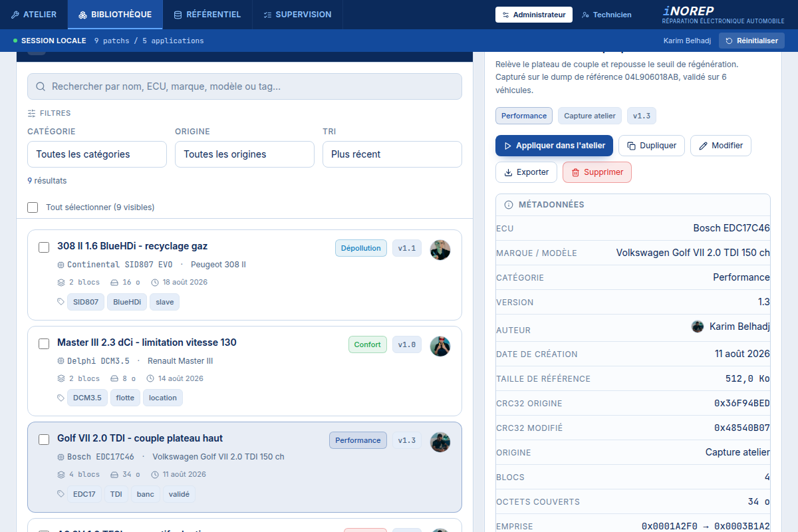Image resolution: width=798 pixels, height=532 pixels.
Task: Click the EDC17 tag
Action: (84, 494)
